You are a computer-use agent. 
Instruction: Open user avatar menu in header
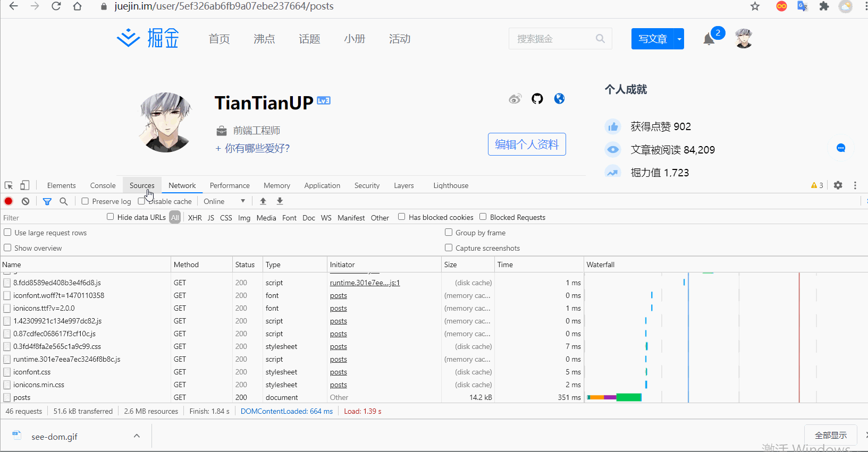(x=744, y=38)
